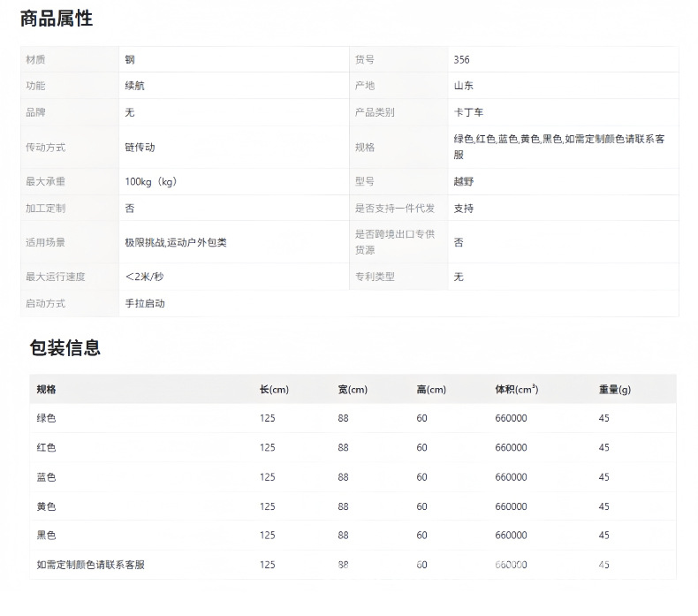Image resolution: width=698 pixels, height=616 pixels.
Task: Select the color list value starting with 绿色,红色
Action: pyautogui.click(x=559, y=147)
